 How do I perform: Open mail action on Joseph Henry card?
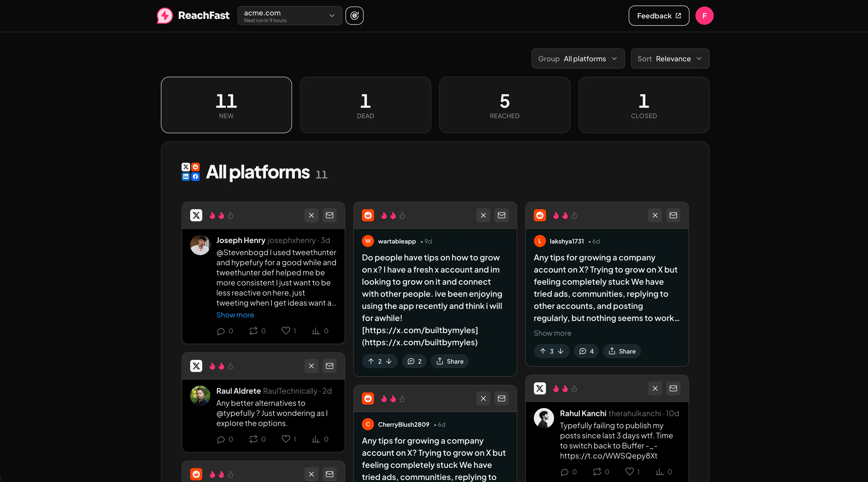point(330,215)
